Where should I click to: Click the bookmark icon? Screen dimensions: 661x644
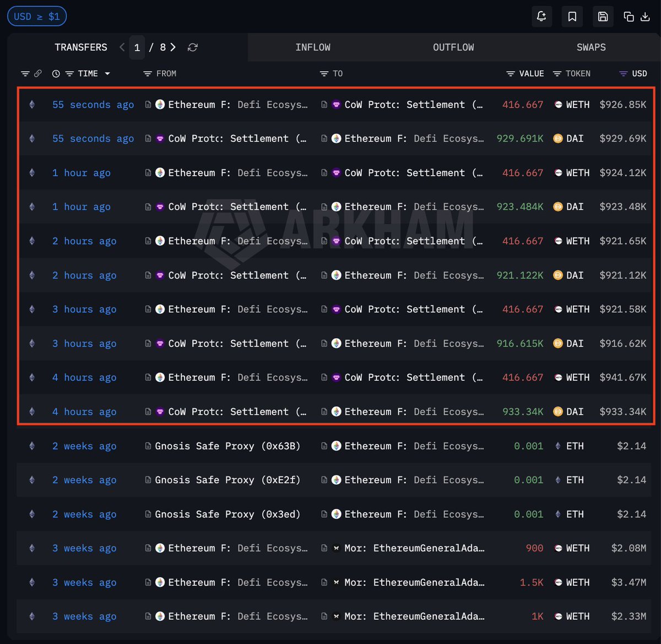[572, 17]
